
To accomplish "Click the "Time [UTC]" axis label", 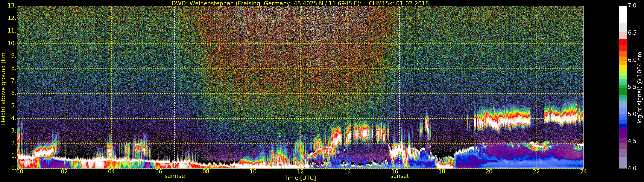I will pyautogui.click(x=300, y=178).
